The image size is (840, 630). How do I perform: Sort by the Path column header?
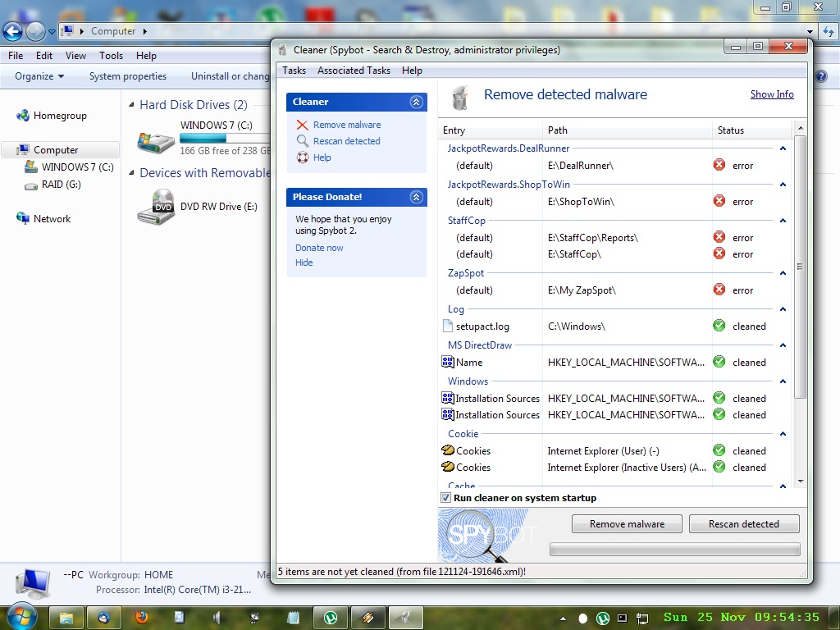click(x=628, y=130)
